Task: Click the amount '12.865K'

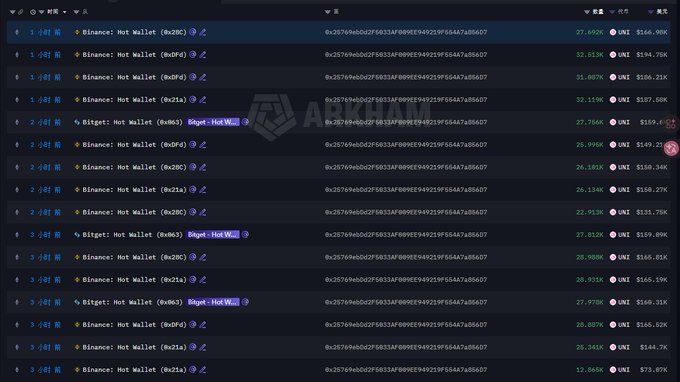Action: click(589, 370)
